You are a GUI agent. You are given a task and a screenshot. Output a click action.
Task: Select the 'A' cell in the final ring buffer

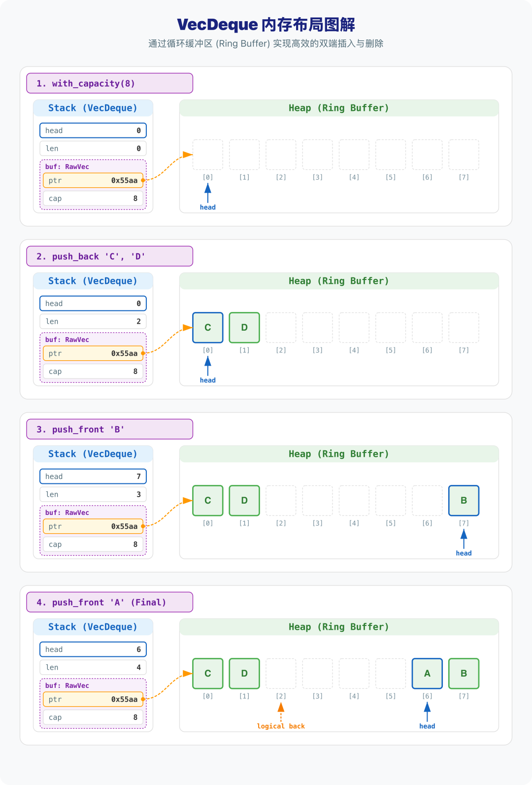click(x=427, y=674)
